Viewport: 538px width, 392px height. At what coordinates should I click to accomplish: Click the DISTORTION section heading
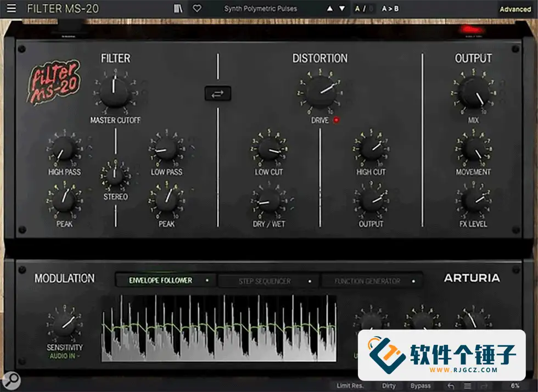[320, 58]
